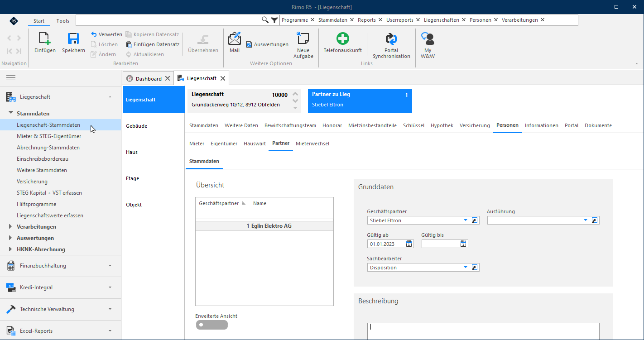Open My W&W user icon

428,38
